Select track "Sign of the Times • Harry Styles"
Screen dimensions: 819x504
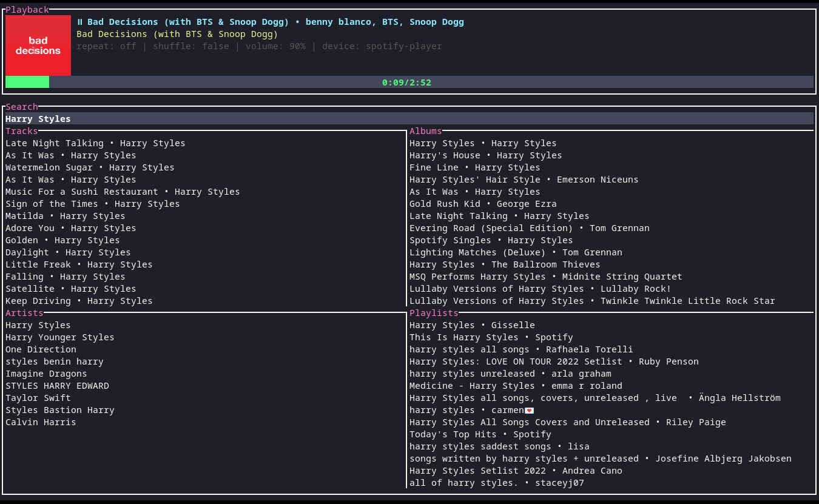[93, 204]
